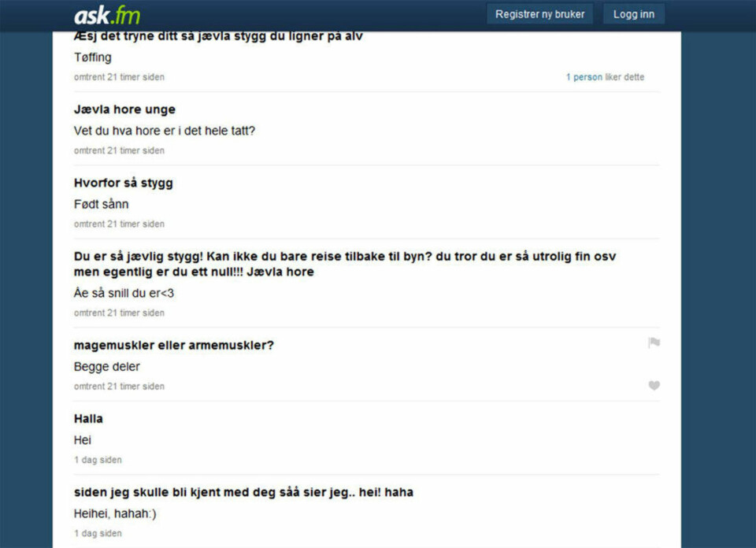Click the Vet du hva answer text
756x548 pixels.
point(165,131)
